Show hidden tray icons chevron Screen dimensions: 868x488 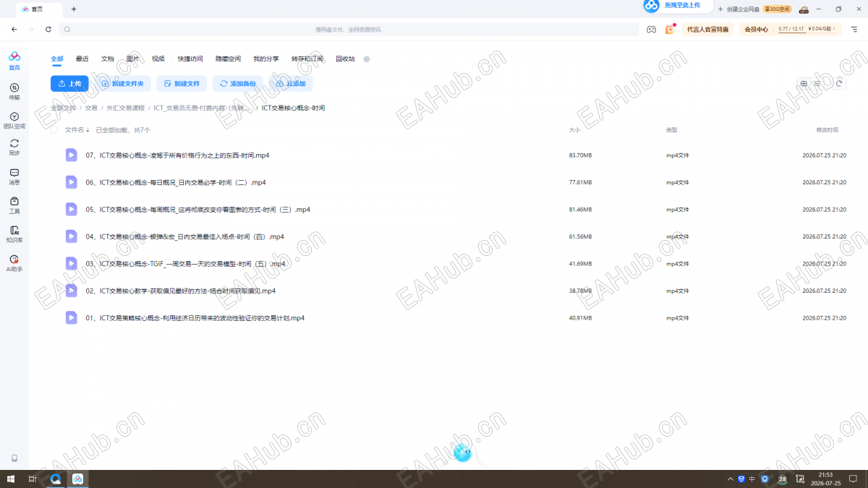[730, 479]
